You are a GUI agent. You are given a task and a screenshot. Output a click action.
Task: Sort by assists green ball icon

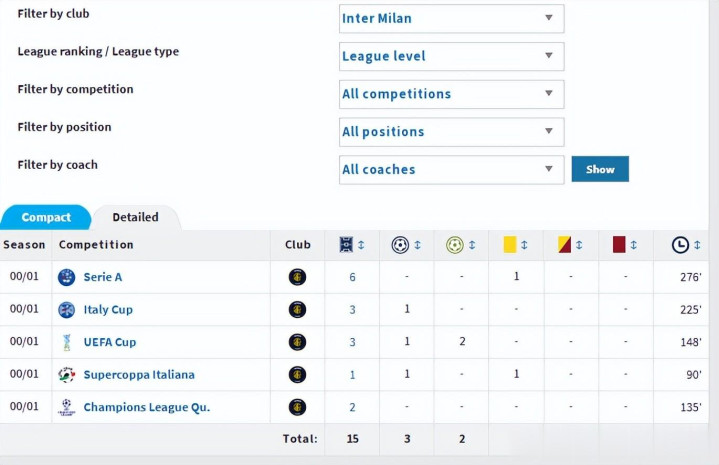pyautogui.click(x=454, y=245)
